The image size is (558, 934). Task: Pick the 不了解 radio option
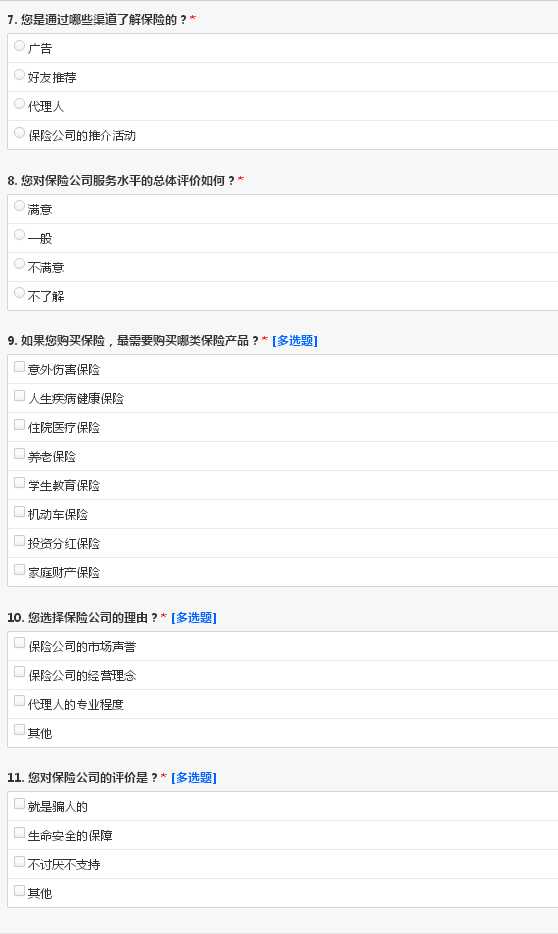20,293
